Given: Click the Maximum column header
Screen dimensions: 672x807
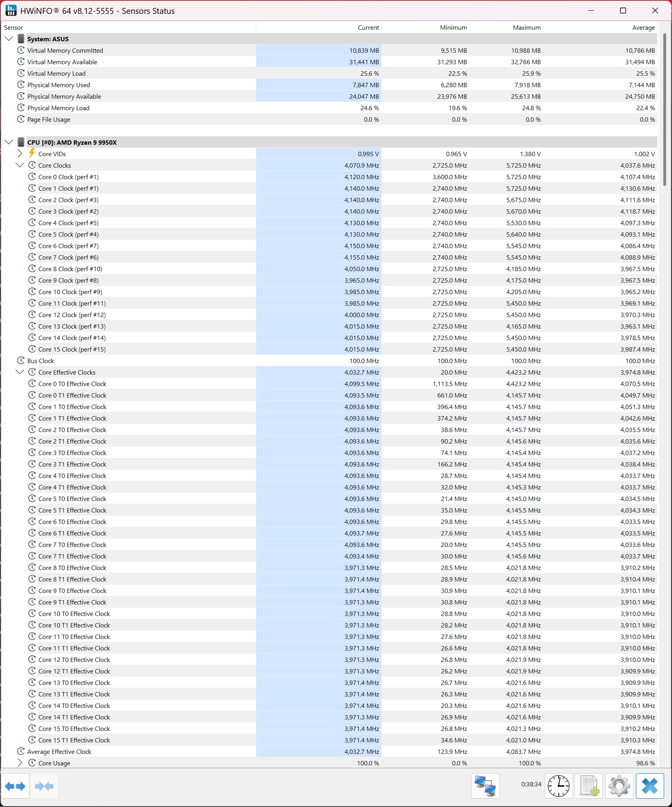Looking at the screenshot, I should pyautogui.click(x=506, y=27).
